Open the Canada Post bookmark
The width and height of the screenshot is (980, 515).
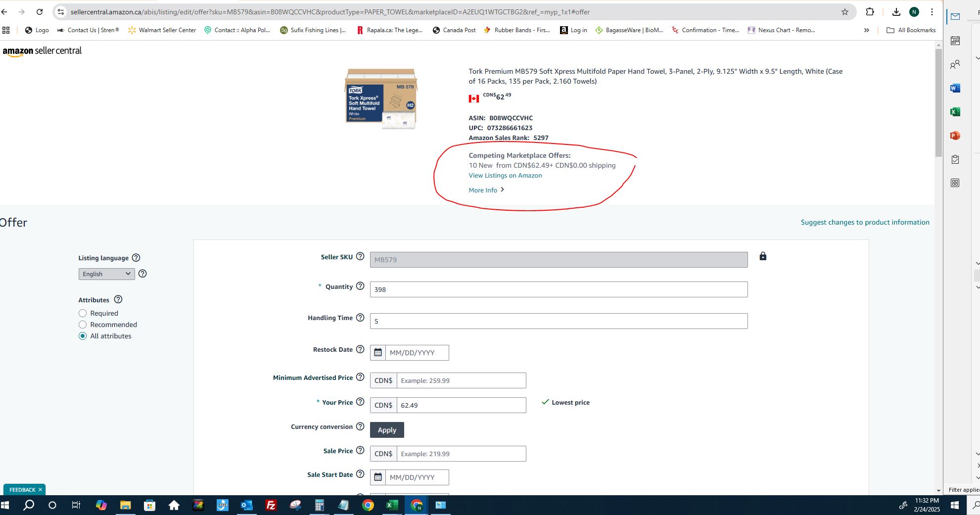tap(454, 30)
